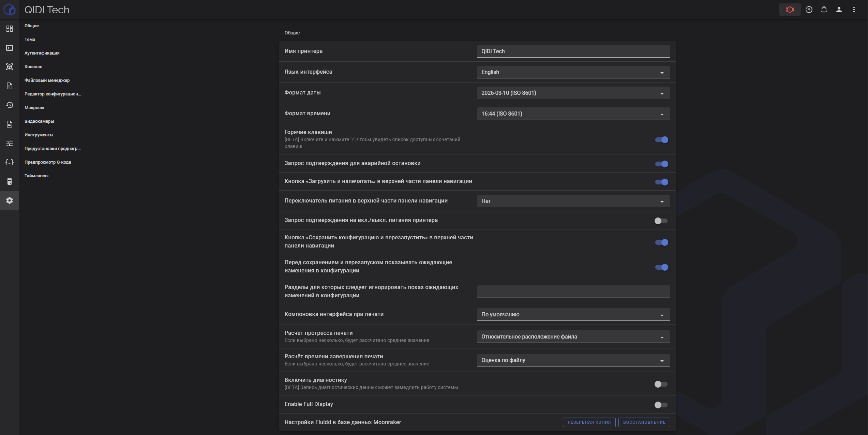Open the notifications bell

point(824,10)
